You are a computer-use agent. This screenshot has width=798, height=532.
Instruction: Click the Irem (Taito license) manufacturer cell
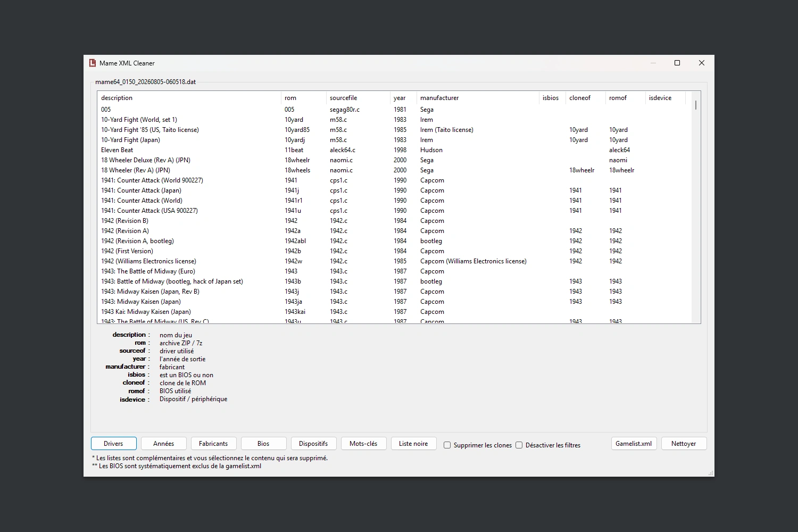pyautogui.click(x=447, y=130)
